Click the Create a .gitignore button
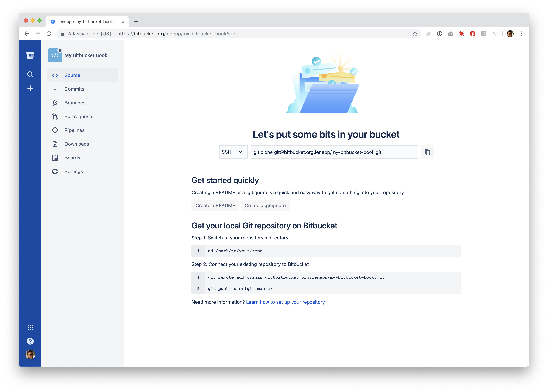The height and width of the screenshot is (392, 548). (265, 206)
